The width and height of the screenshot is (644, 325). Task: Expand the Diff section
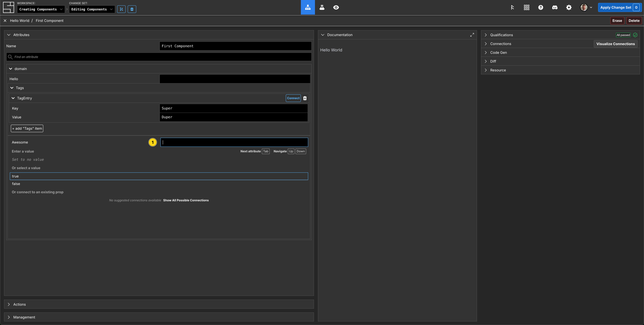tap(486, 61)
